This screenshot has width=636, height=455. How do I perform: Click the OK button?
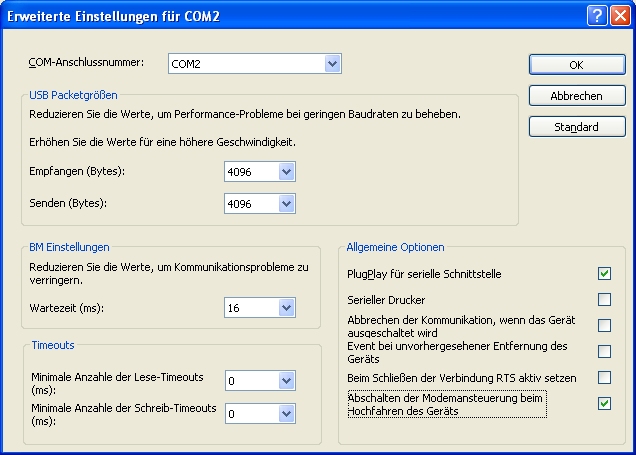pyautogui.click(x=576, y=64)
